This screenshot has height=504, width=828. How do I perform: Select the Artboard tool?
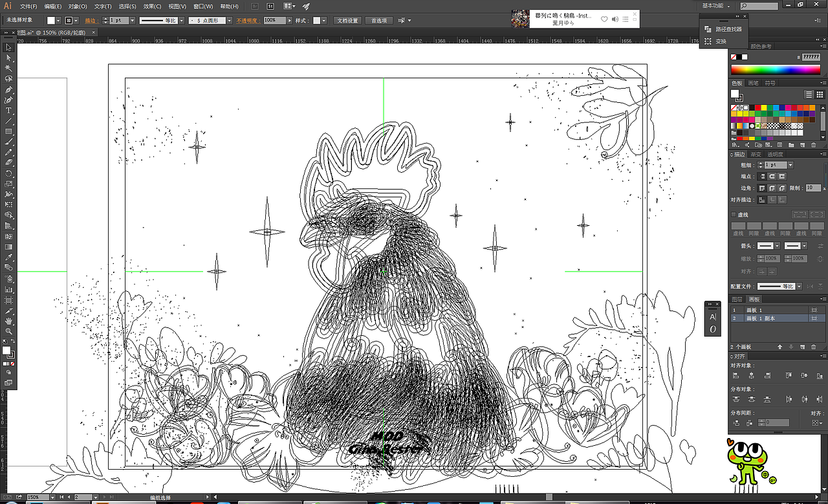click(9, 300)
